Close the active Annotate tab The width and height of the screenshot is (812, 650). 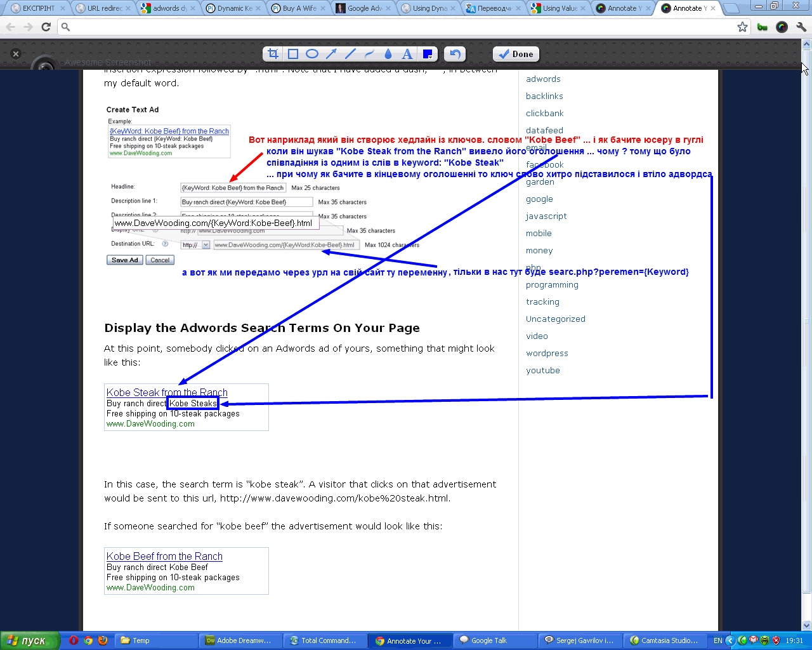(x=713, y=8)
